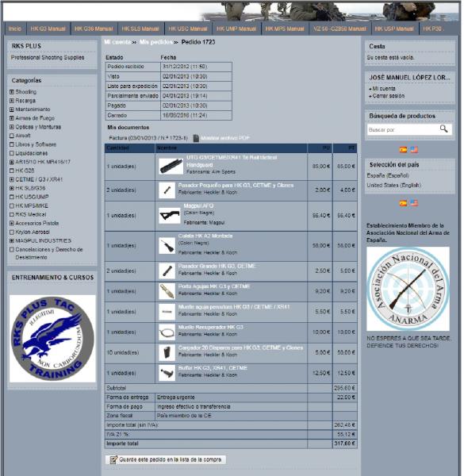Viewport: 464px width, 476px height.
Task: Expand the MAGPUL INDUSTRIES category
Action: [x=12, y=240]
